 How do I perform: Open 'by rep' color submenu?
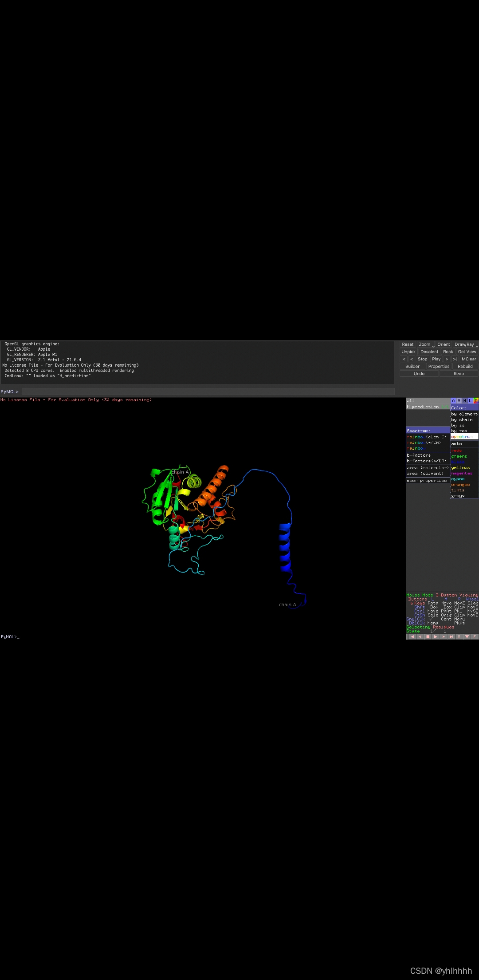tap(464, 431)
